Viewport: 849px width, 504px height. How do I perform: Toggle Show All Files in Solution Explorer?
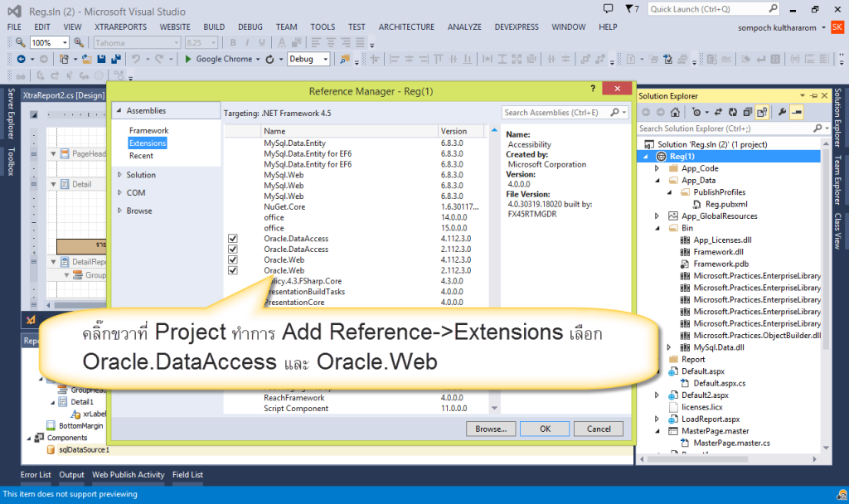coord(764,113)
